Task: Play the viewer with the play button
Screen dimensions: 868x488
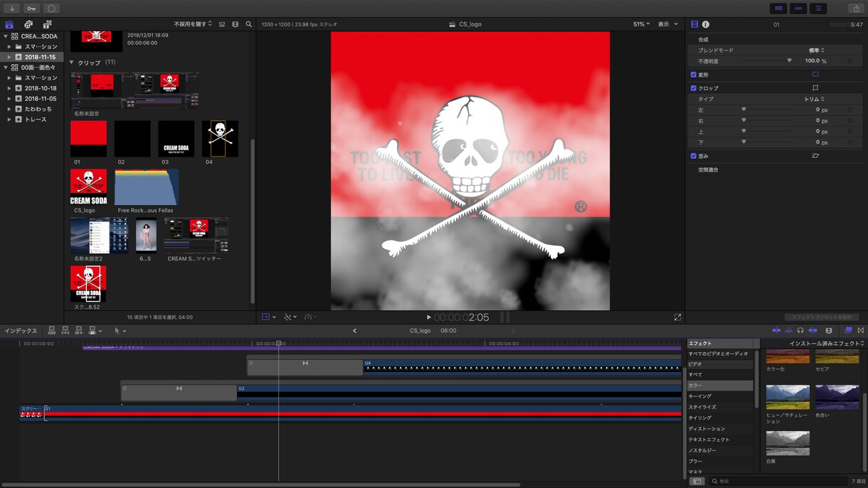Action: tap(428, 317)
